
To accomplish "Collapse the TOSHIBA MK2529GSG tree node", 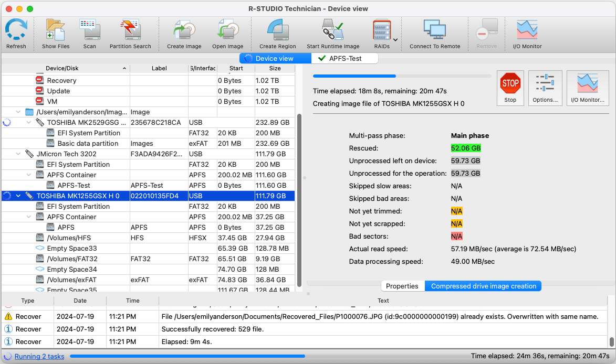I will pos(29,122).
